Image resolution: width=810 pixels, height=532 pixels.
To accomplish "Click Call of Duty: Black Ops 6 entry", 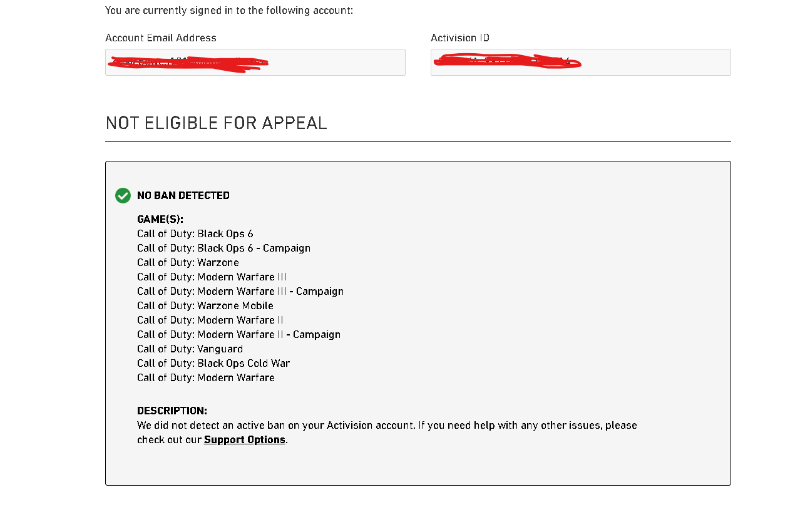I will 195,233.
